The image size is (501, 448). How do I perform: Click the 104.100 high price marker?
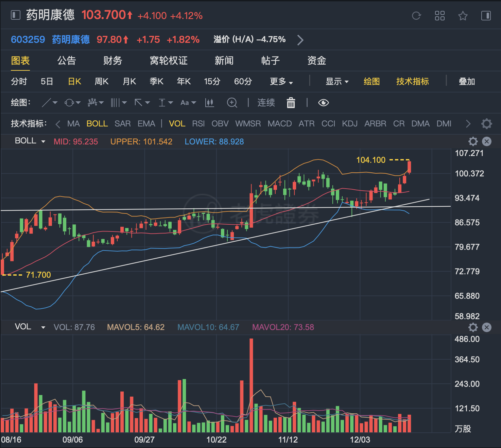tap(371, 160)
